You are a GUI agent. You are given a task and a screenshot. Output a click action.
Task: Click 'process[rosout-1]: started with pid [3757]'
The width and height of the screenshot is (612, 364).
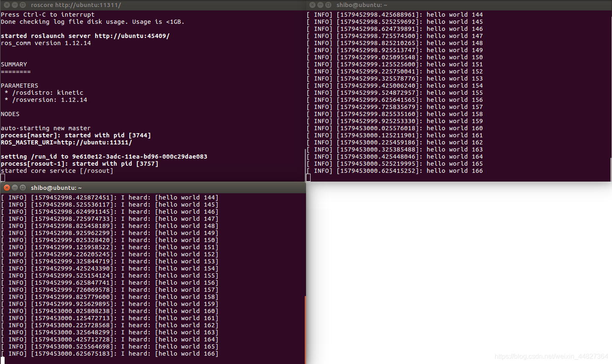click(x=80, y=164)
